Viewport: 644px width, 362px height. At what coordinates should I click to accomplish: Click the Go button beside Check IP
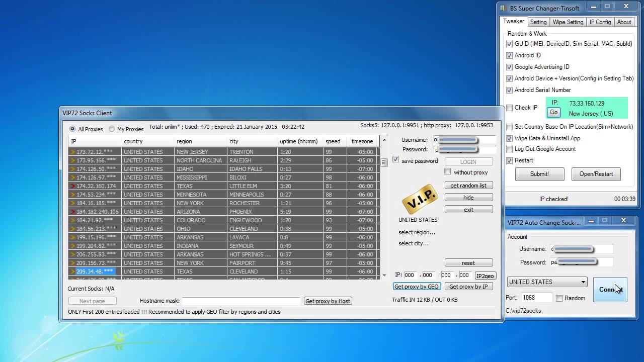(553, 113)
